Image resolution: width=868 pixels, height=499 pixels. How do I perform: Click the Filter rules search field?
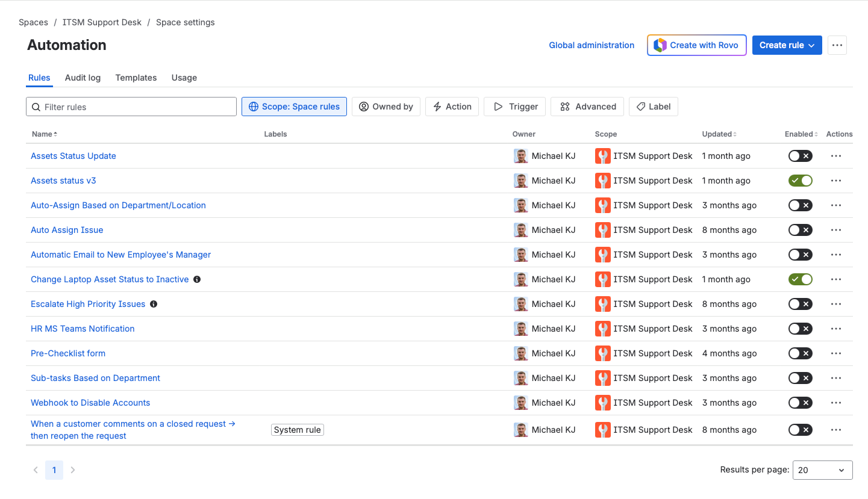point(131,107)
